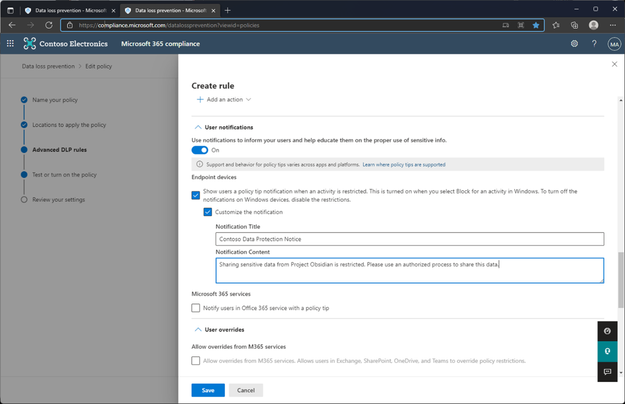Image resolution: width=625 pixels, height=404 pixels.
Task: Open the browser favorites list icon
Action: [556, 25]
